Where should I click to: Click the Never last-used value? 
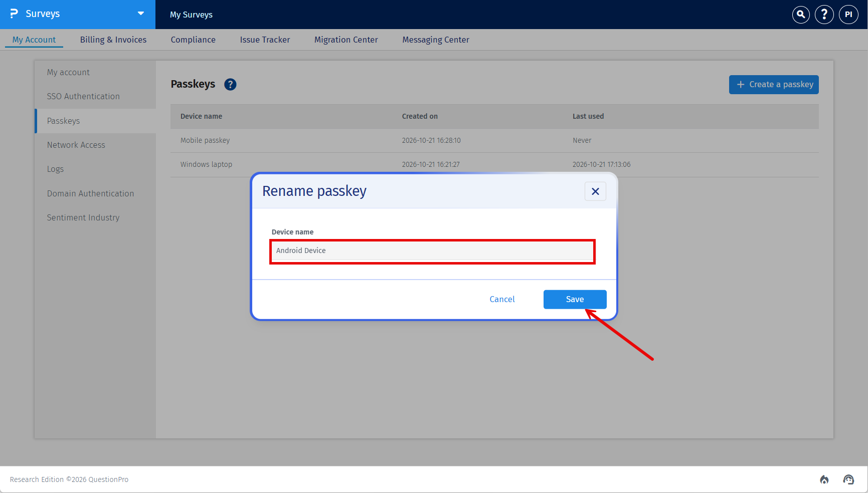point(582,140)
